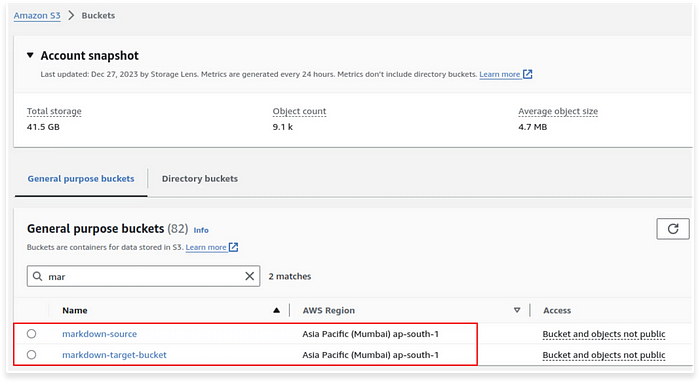700x383 pixels.
Task: Select the markdown-source radio button
Action: click(31, 333)
